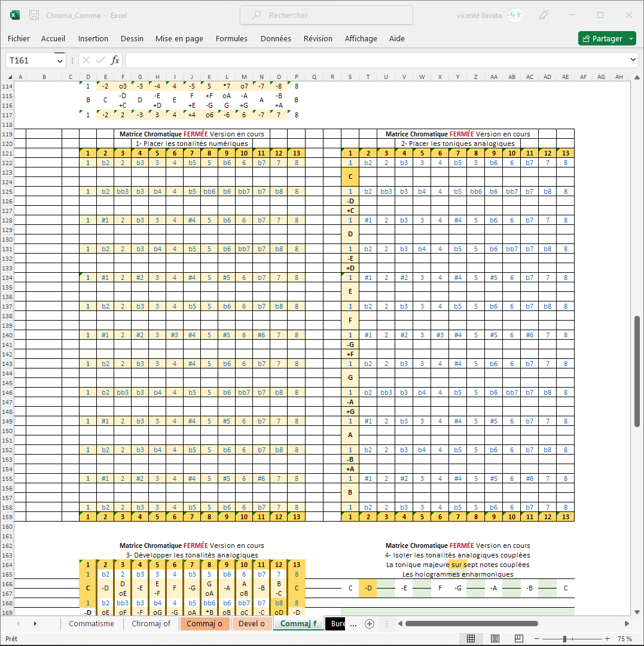The width and height of the screenshot is (644, 646).
Task: Select the Page Layout view icon
Action: pos(495,639)
